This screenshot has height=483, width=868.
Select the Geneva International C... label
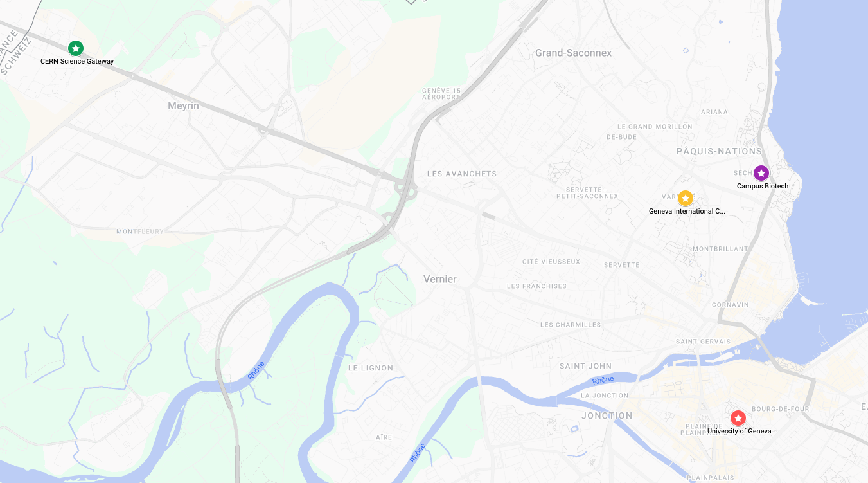coord(687,211)
